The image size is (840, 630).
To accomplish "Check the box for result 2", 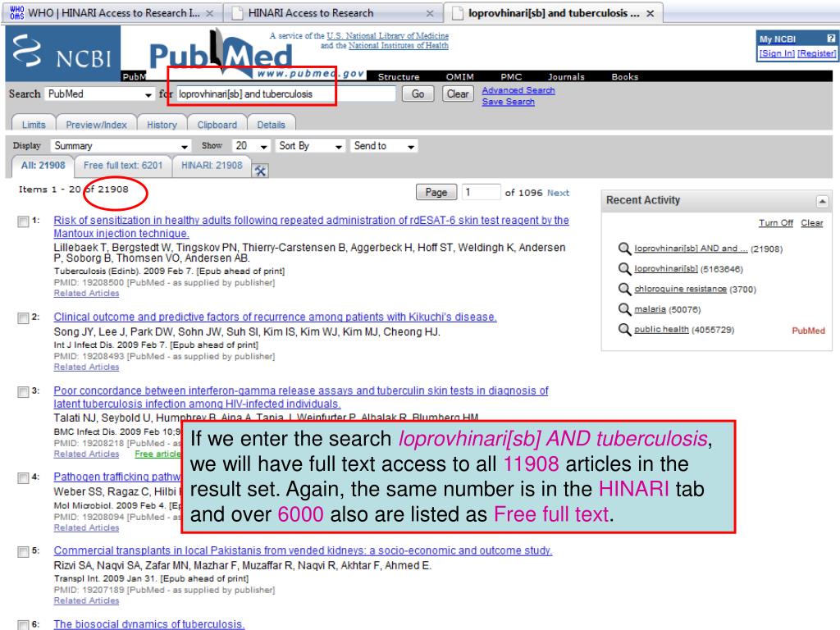I will [x=23, y=318].
